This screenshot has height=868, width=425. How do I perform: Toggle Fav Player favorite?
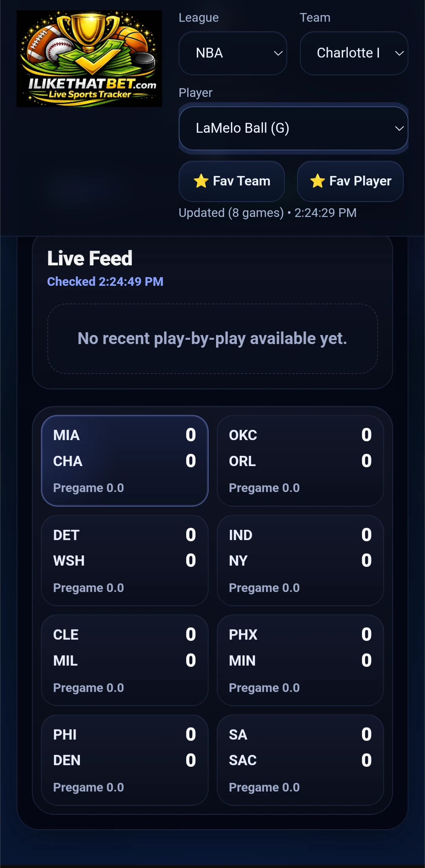349,181
